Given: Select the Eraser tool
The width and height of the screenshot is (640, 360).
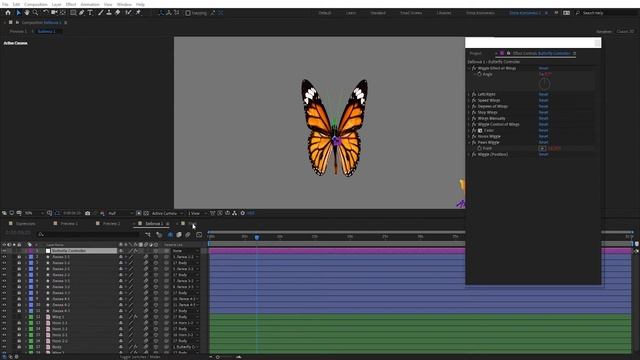Looking at the screenshot, I should coord(118,13).
